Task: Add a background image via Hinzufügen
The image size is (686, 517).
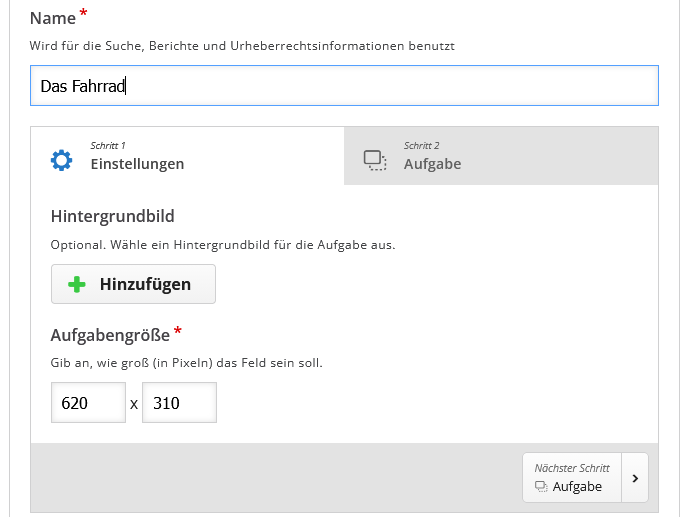Action: coord(133,284)
